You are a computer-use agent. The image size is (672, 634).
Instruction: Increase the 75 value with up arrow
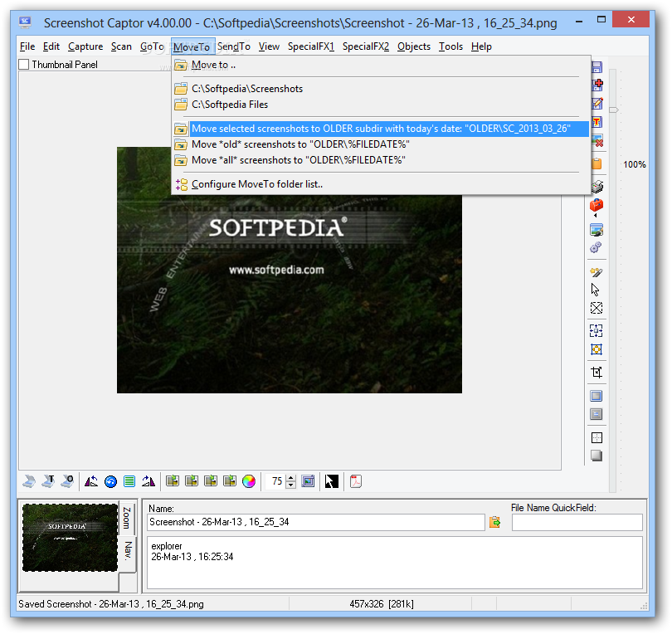(291, 478)
